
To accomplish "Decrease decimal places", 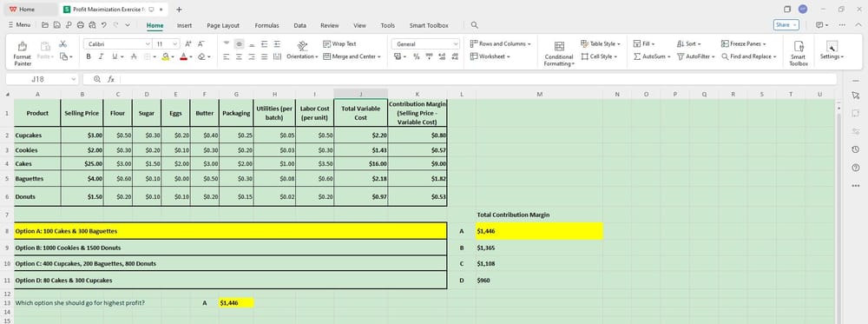I will [455, 56].
